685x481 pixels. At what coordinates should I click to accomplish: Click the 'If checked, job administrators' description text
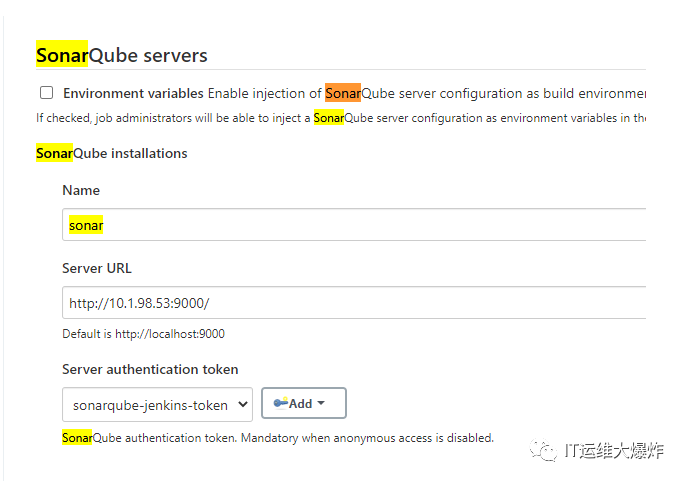[x=341, y=118]
